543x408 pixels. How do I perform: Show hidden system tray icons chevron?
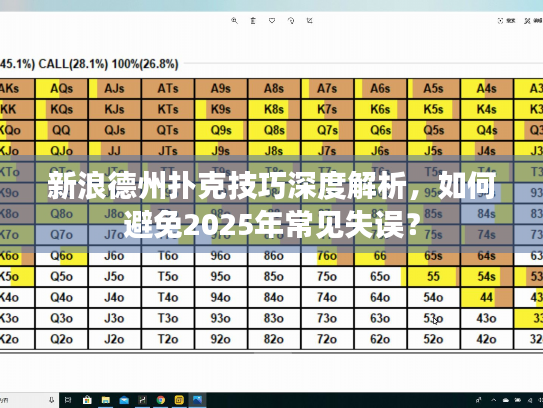pyautogui.click(x=494, y=400)
